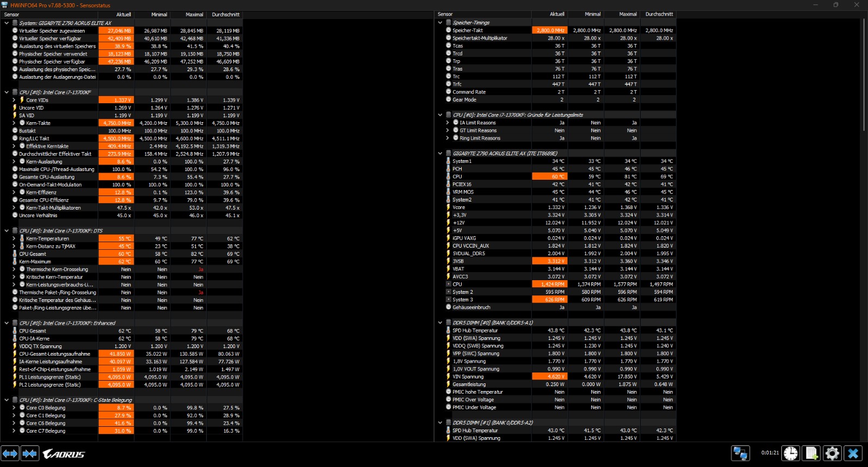Expand the IA Limit Reasons row

448,123
